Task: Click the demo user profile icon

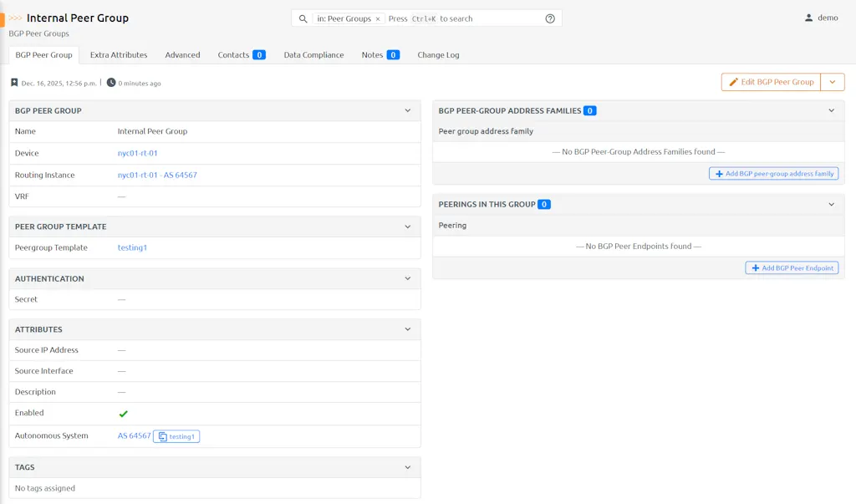Action: click(x=808, y=18)
